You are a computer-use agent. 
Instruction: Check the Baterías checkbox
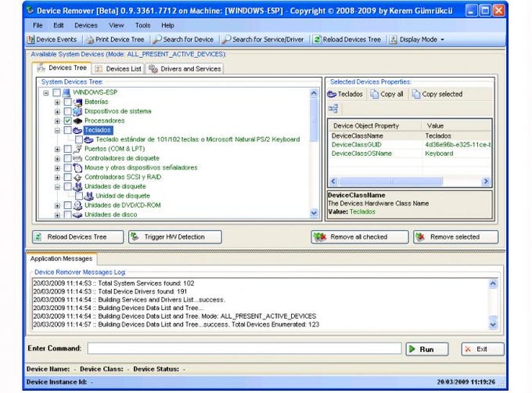[x=67, y=102]
